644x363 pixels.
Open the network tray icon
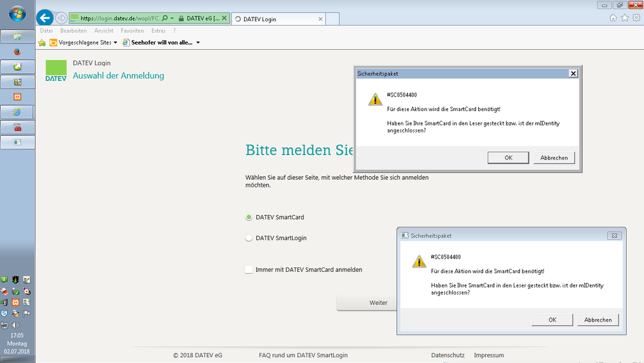coord(4,325)
